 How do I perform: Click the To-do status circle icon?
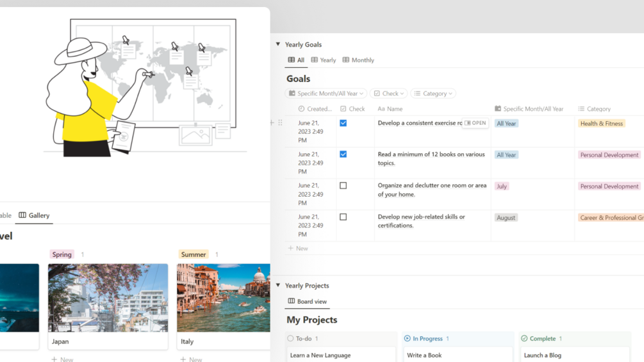click(290, 338)
